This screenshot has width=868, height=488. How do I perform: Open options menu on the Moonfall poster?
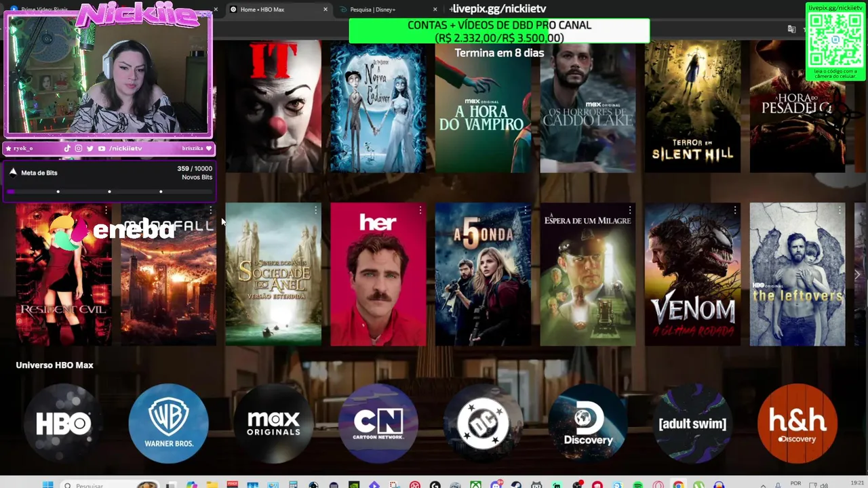point(211,211)
